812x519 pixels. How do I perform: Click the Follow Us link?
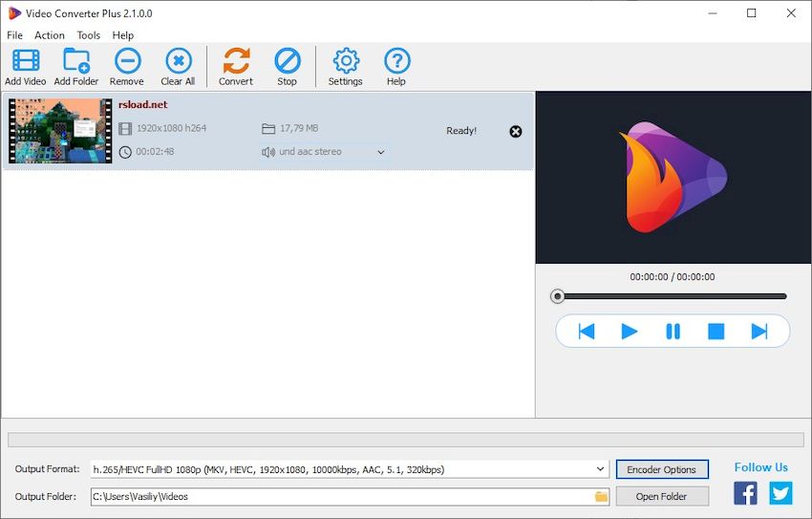[760, 467]
